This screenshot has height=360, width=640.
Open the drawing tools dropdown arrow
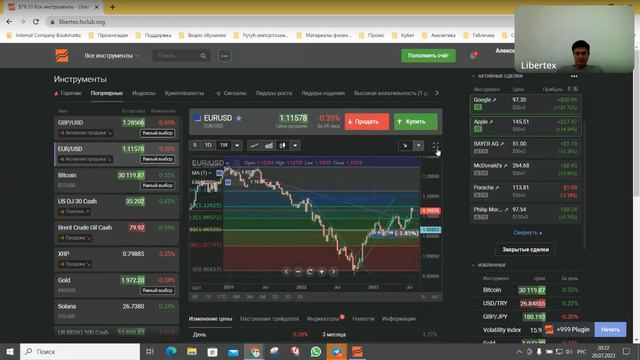click(x=418, y=146)
